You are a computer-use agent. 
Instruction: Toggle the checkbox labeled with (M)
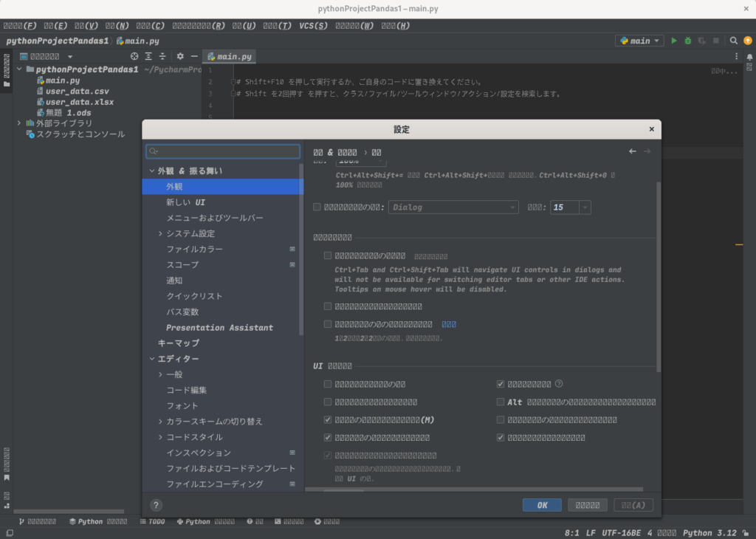coord(328,419)
